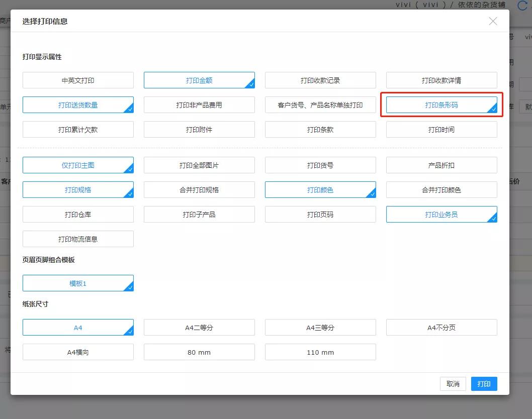This screenshot has height=419, width=532.
Task: Enable 打印收款详情 option
Action: [441, 80]
